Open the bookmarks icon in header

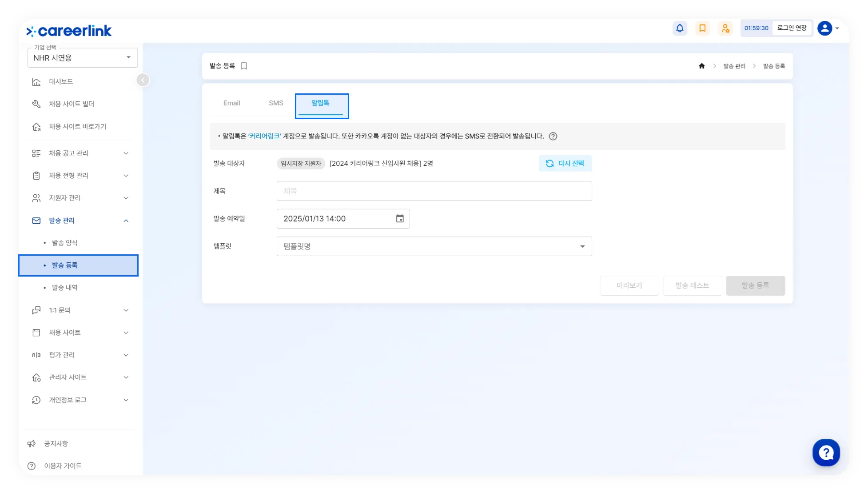coord(702,28)
